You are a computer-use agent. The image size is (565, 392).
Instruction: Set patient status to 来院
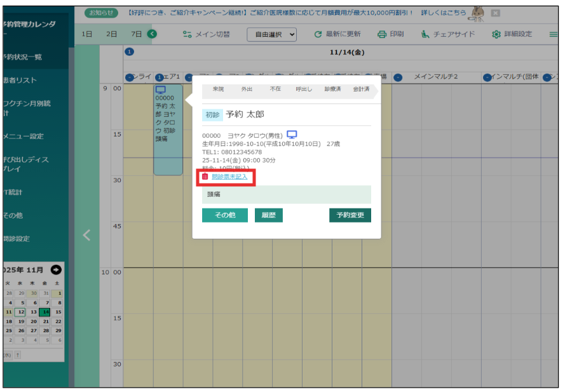pyautogui.click(x=218, y=90)
